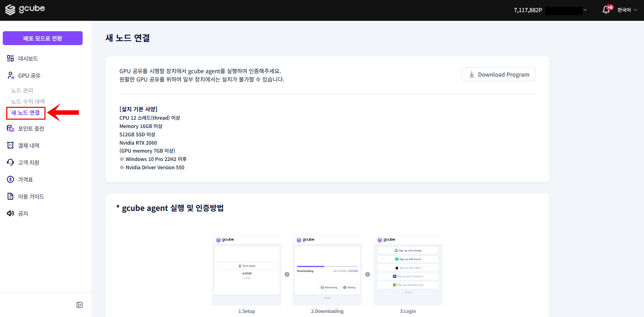Screen dimensions: 644x317
Task: Click the Download Program button
Action: (x=499, y=74)
